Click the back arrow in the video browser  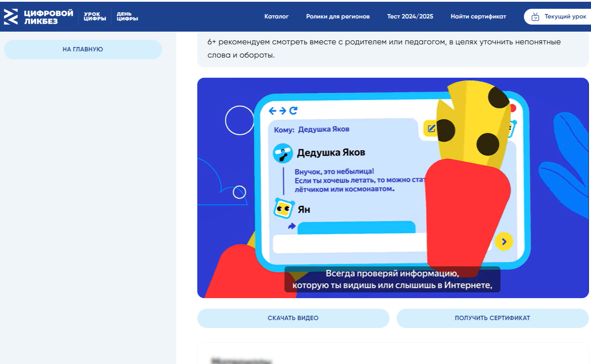click(272, 111)
